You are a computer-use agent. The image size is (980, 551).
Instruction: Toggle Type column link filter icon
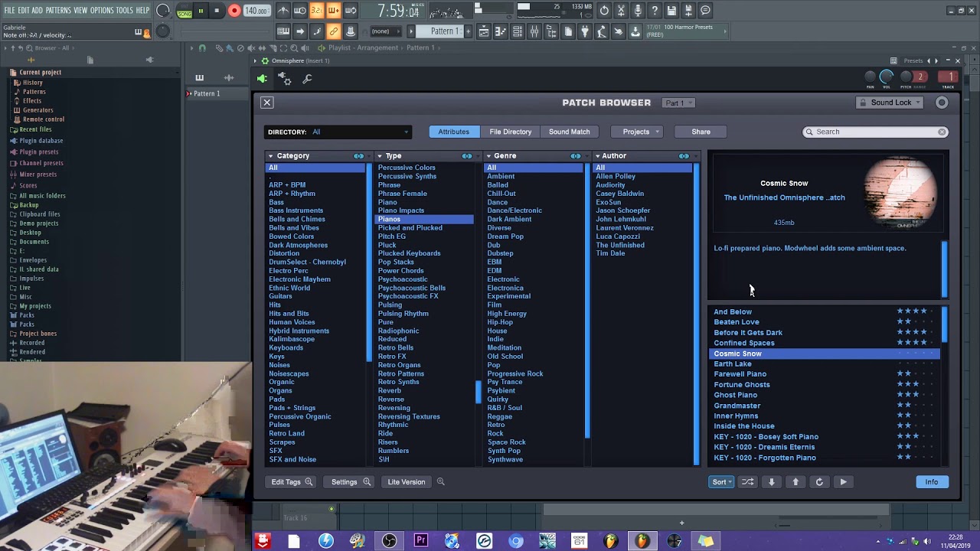click(x=467, y=156)
